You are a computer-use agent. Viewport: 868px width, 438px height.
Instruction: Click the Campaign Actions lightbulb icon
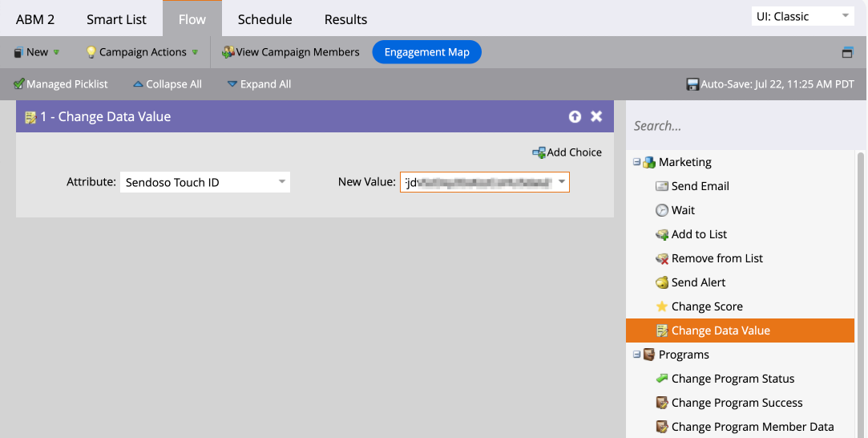(91, 52)
